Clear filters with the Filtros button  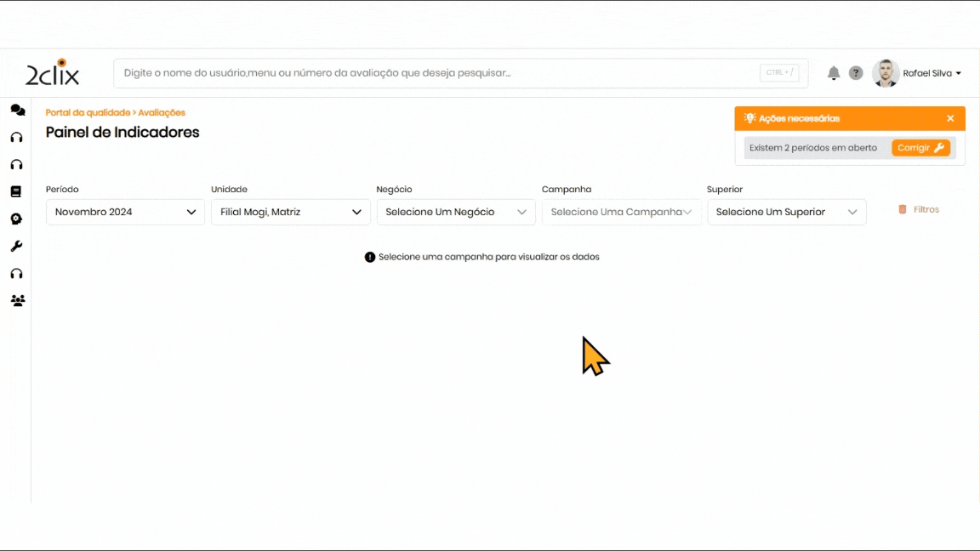919,209
